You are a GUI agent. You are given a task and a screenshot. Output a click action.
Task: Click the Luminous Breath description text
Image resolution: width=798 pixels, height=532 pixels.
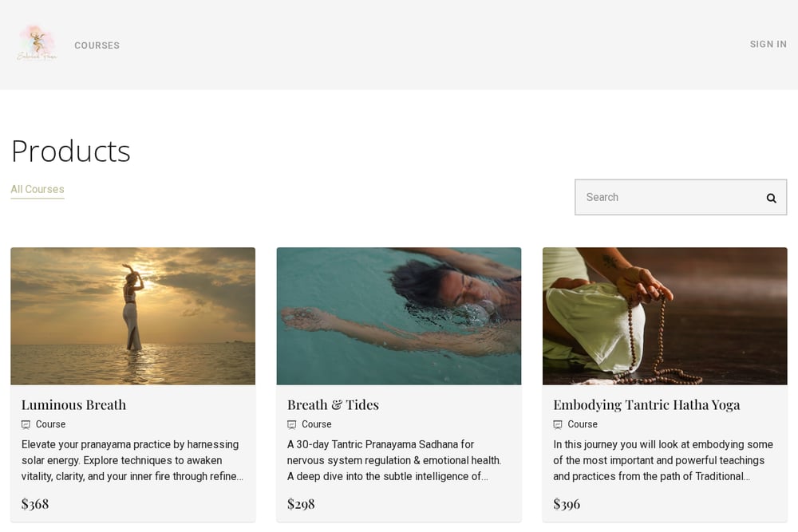coord(132,460)
